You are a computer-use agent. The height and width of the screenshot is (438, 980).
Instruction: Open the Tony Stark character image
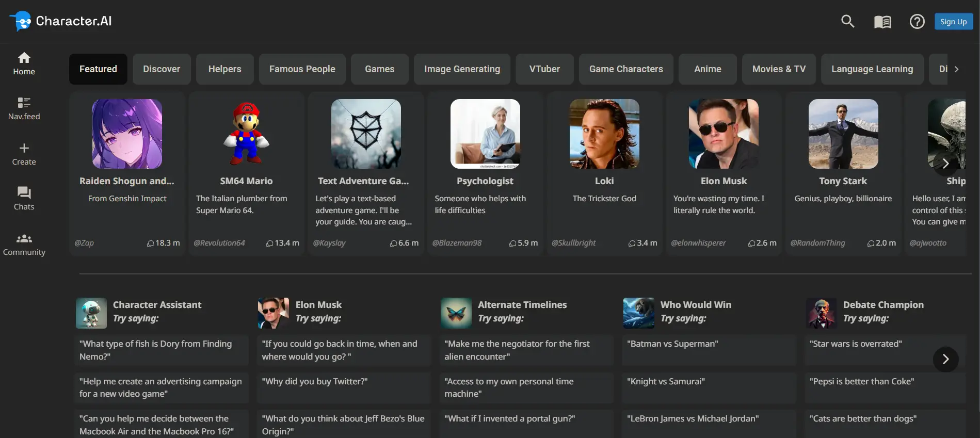pos(843,134)
